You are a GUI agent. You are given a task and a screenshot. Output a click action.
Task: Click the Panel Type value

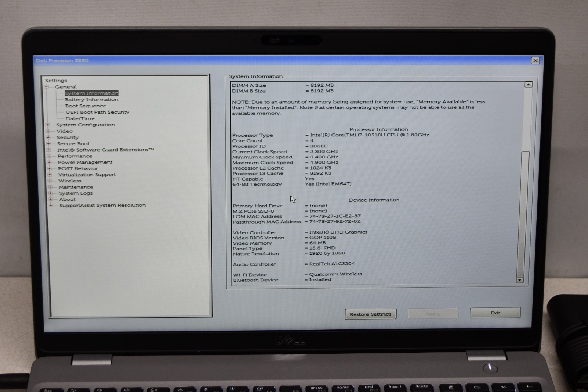coord(322,248)
